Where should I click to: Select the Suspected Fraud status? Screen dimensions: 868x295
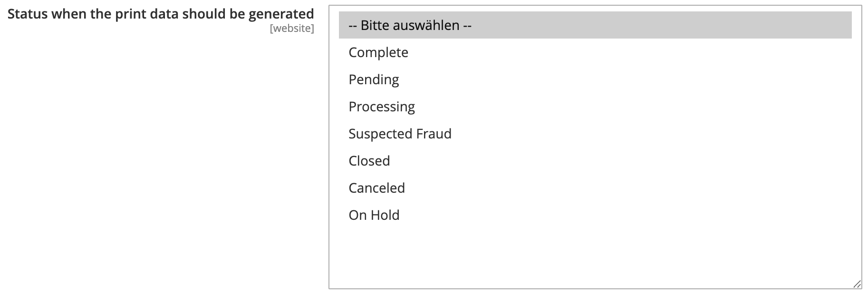point(400,134)
